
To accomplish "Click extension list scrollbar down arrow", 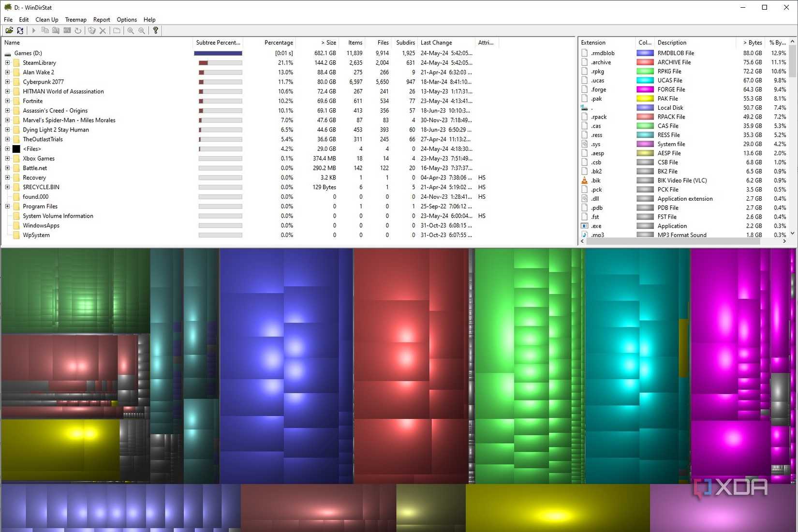I will tap(793, 233).
